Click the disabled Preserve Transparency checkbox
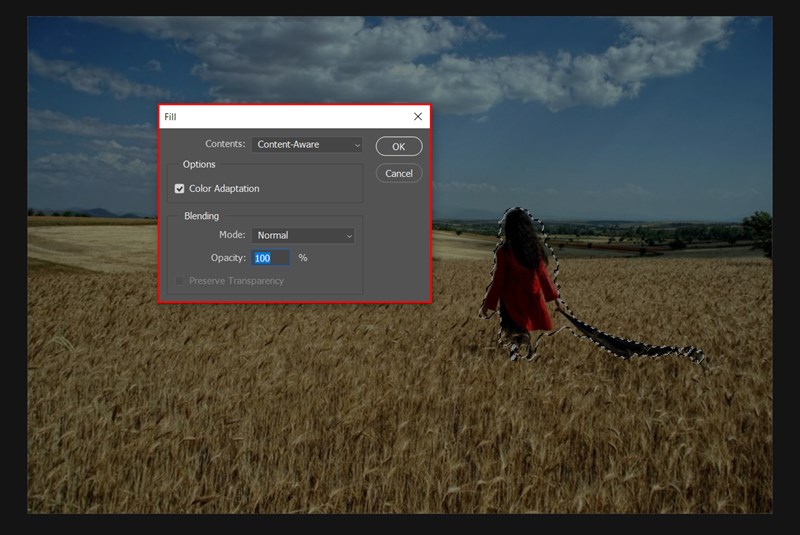 tap(180, 281)
